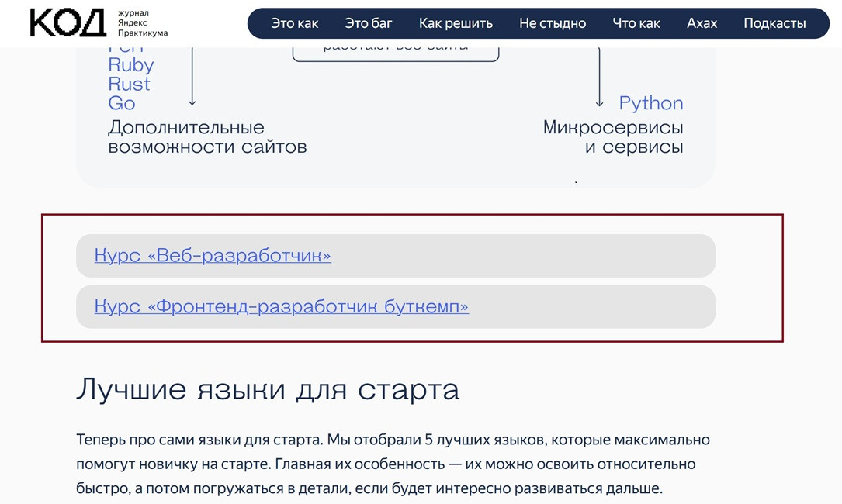Click the «Микросервисы и сервисы» diagram label
Image resolution: width=842 pixels, height=504 pixels.
click(x=613, y=137)
